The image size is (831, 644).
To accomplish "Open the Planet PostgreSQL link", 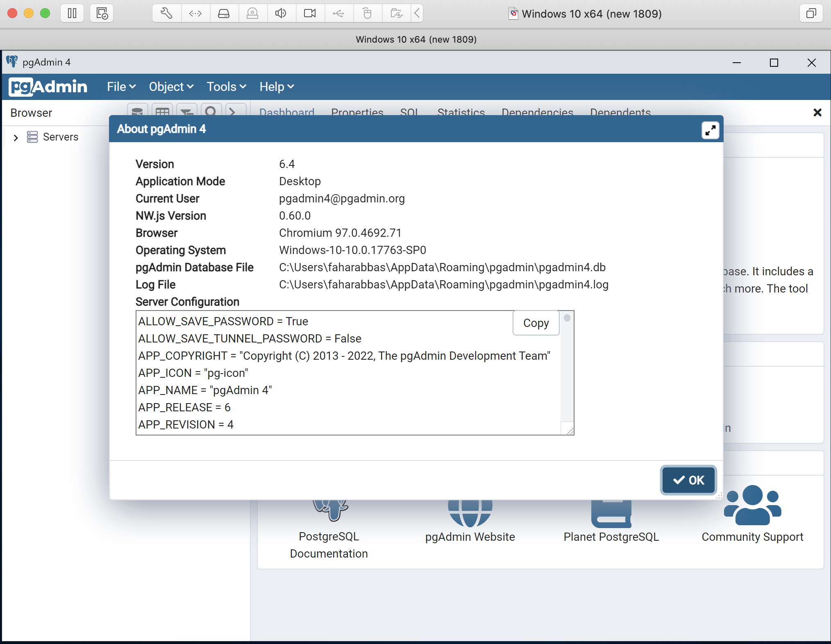I will click(611, 537).
